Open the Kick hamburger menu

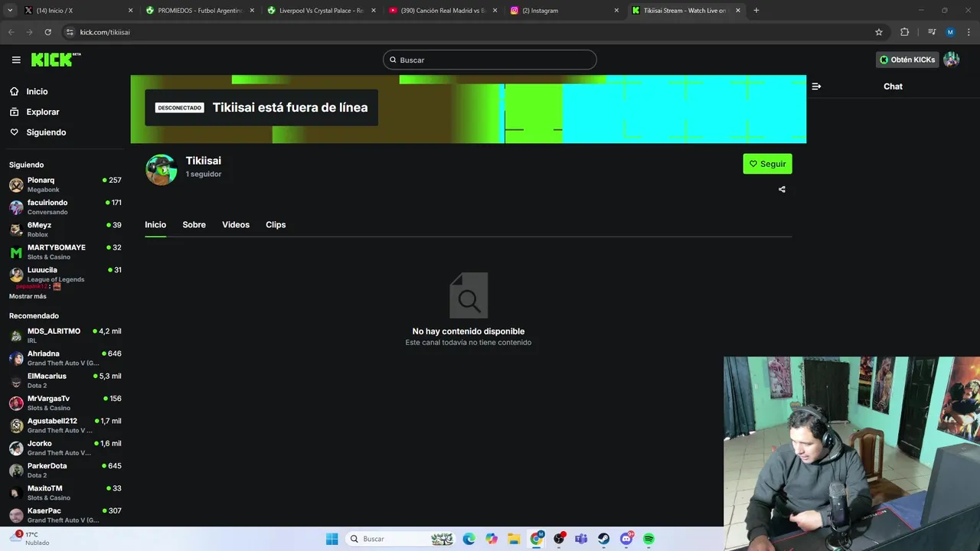point(16,60)
